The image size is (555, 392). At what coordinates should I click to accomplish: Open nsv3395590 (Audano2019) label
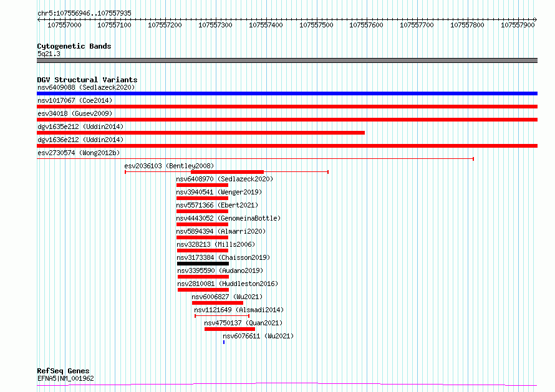220,270
